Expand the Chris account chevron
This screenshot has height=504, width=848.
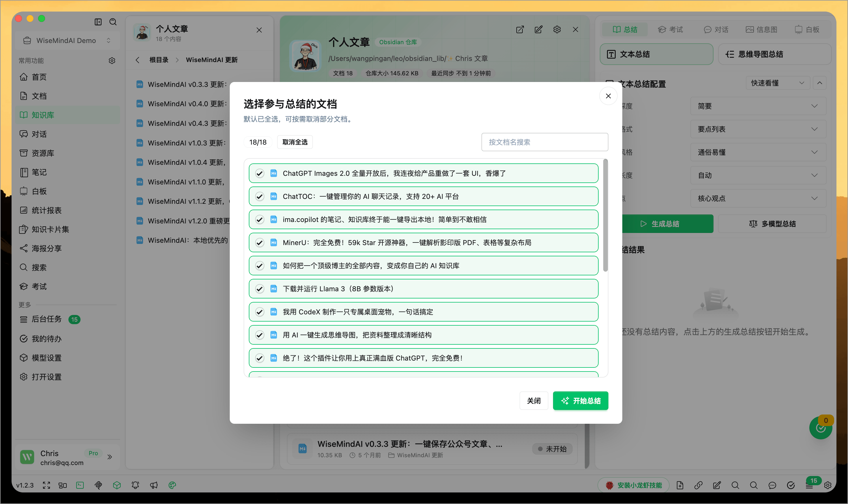coord(110,457)
